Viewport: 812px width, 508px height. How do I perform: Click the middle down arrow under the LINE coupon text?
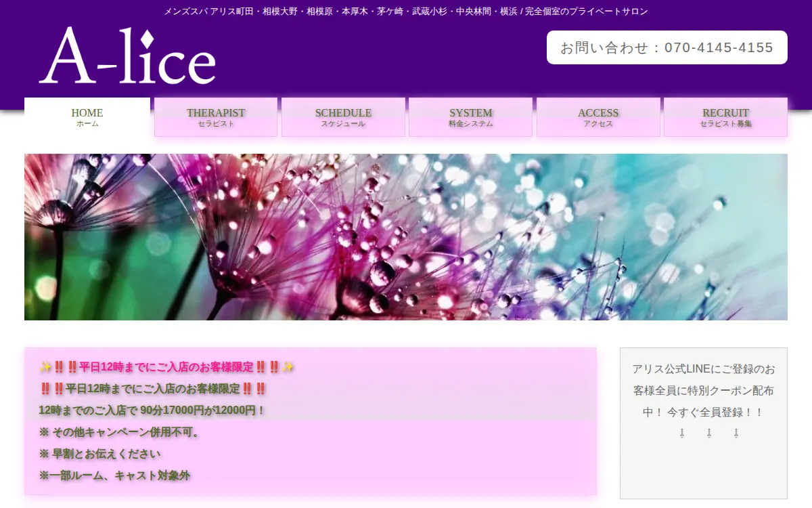point(709,433)
